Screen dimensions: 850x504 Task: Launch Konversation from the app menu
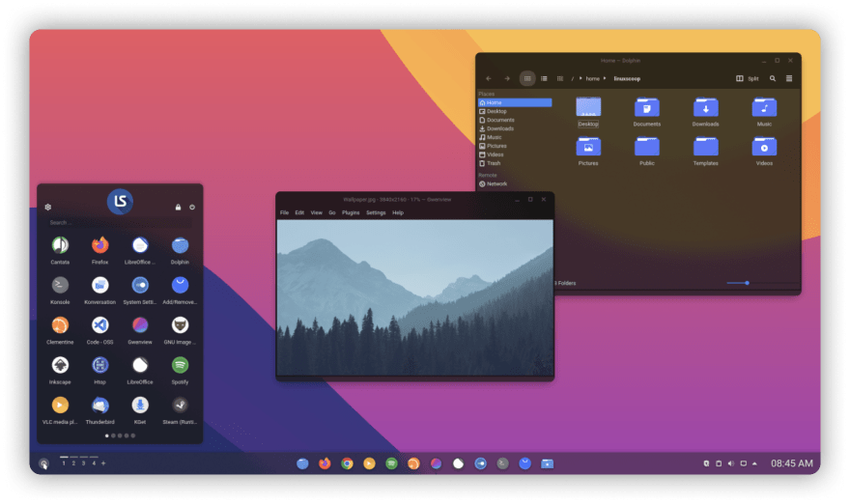[99, 285]
